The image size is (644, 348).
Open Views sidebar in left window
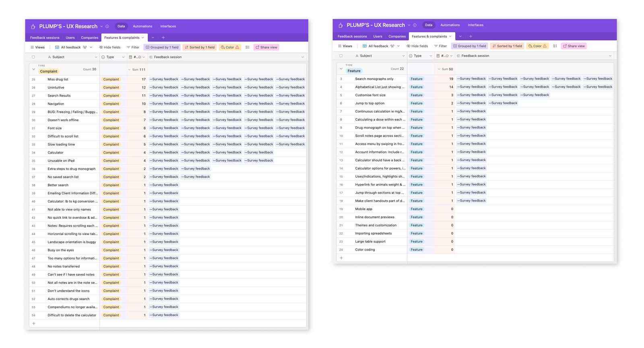[37, 47]
